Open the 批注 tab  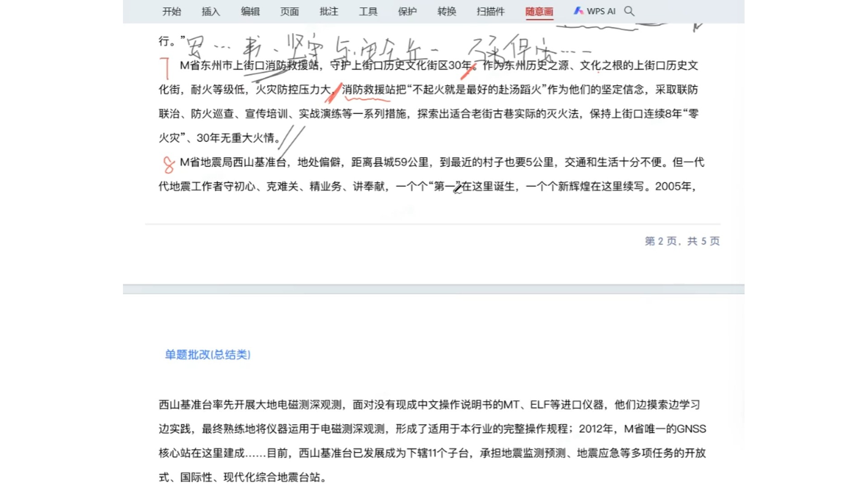click(x=329, y=11)
